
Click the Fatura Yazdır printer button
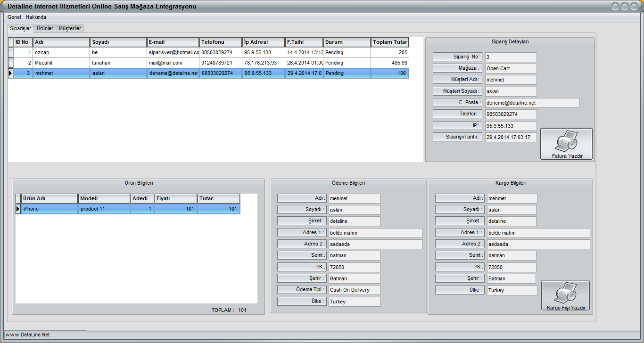566,144
